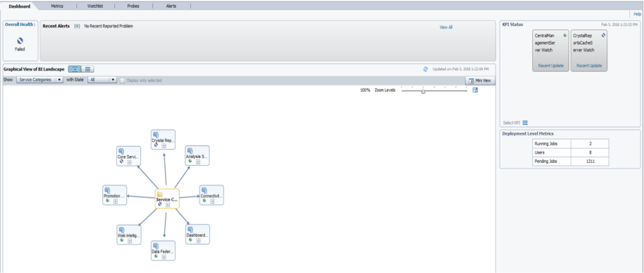
Task: Switch to list view toggle
Action: [88, 69]
